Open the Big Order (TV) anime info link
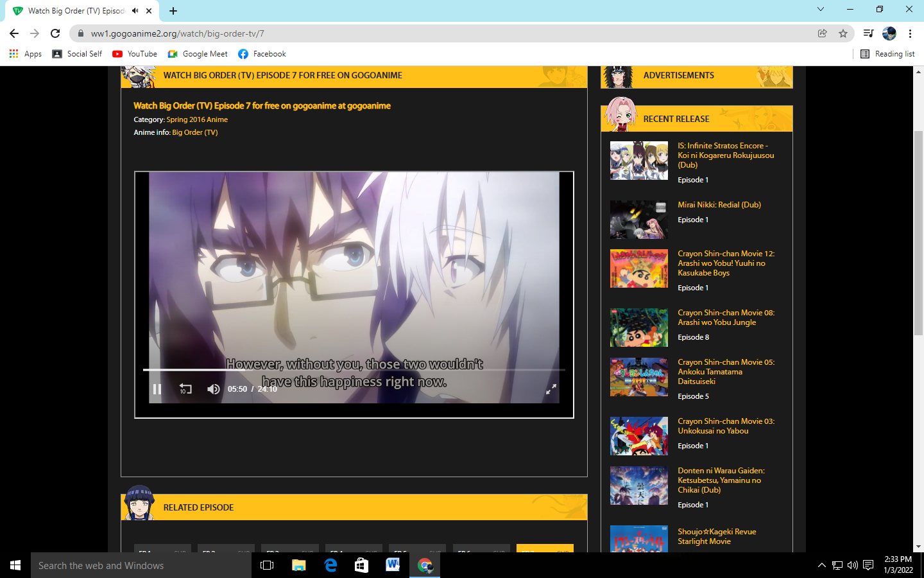The width and height of the screenshot is (924, 578). [195, 132]
